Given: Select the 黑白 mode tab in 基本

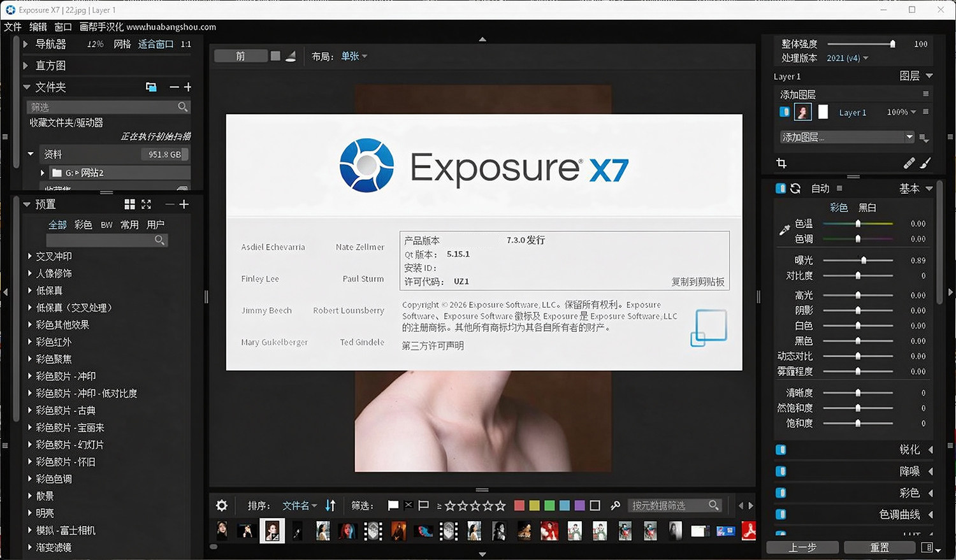Looking at the screenshot, I should click(867, 208).
